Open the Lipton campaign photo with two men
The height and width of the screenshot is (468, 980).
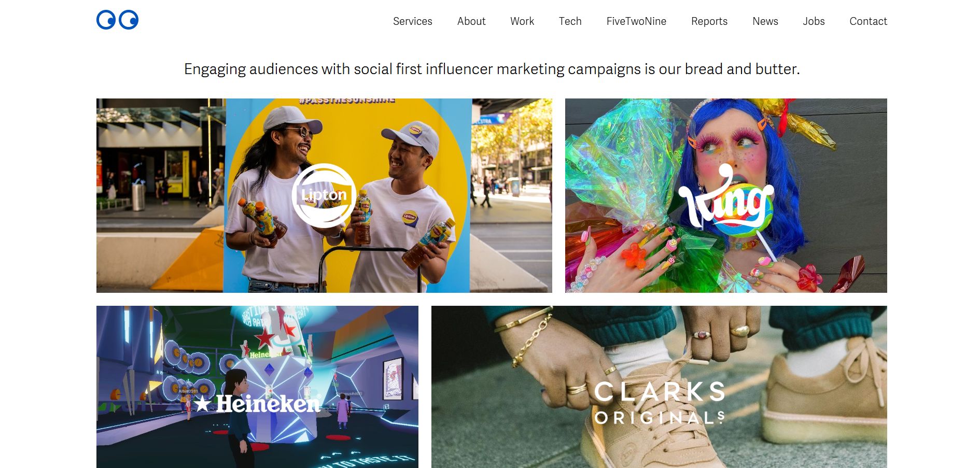tap(324, 195)
